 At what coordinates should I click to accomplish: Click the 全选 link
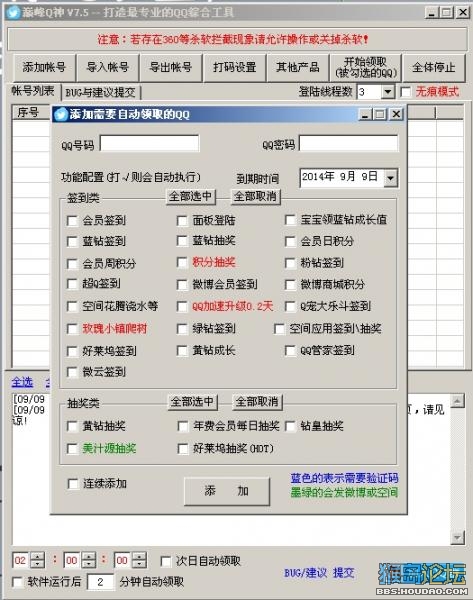(22, 382)
